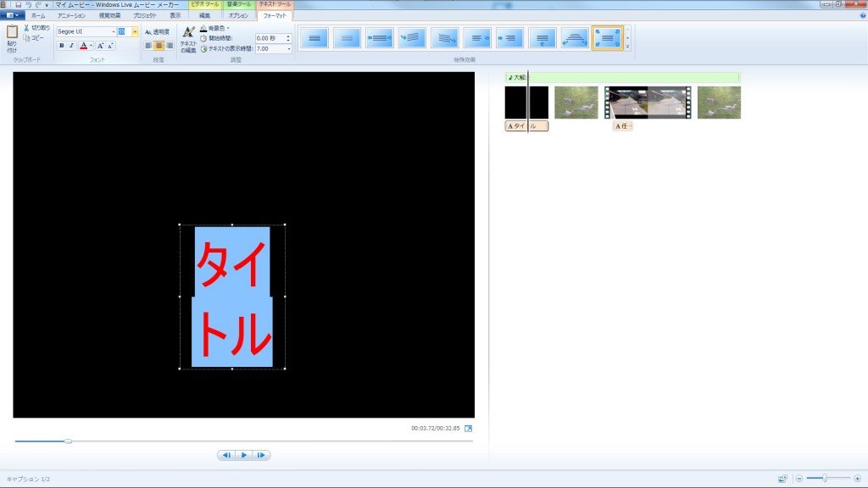Apply the fly-in from top-left effect

412,38
